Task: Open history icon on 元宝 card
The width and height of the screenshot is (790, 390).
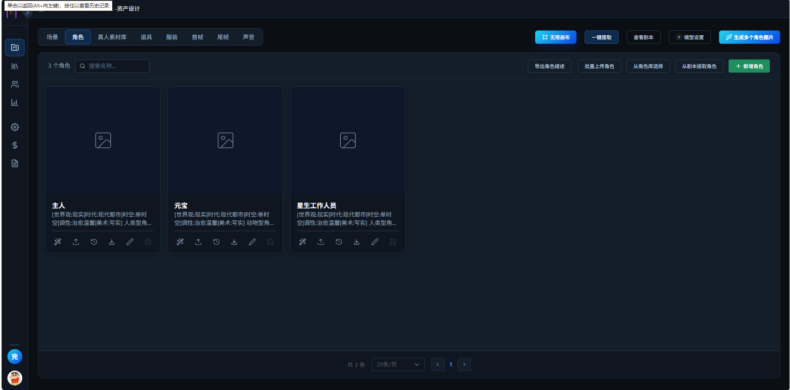Action: 216,242
